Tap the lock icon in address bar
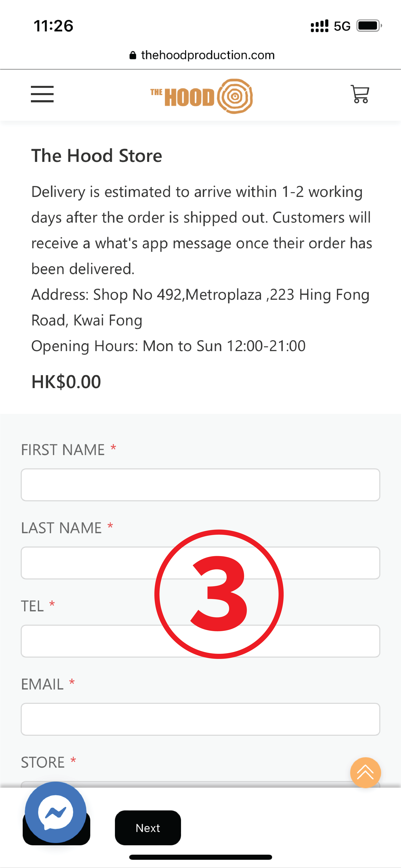 pyautogui.click(x=133, y=55)
